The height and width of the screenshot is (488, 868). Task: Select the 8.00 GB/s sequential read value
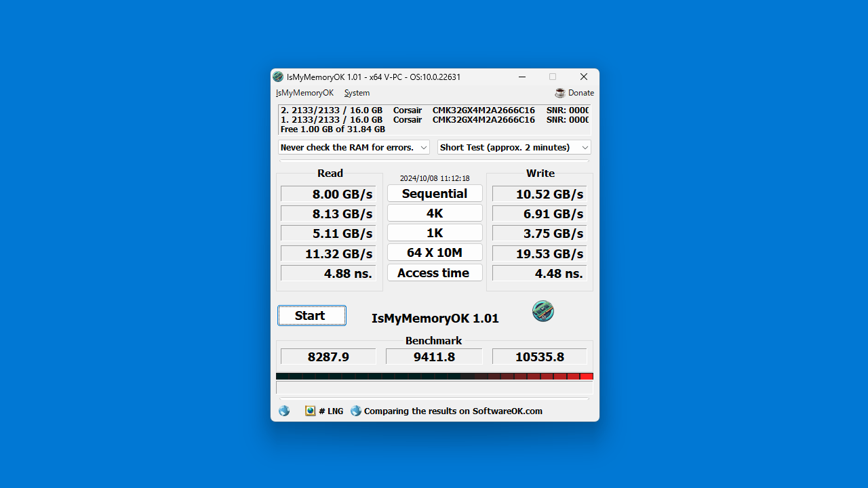click(328, 194)
